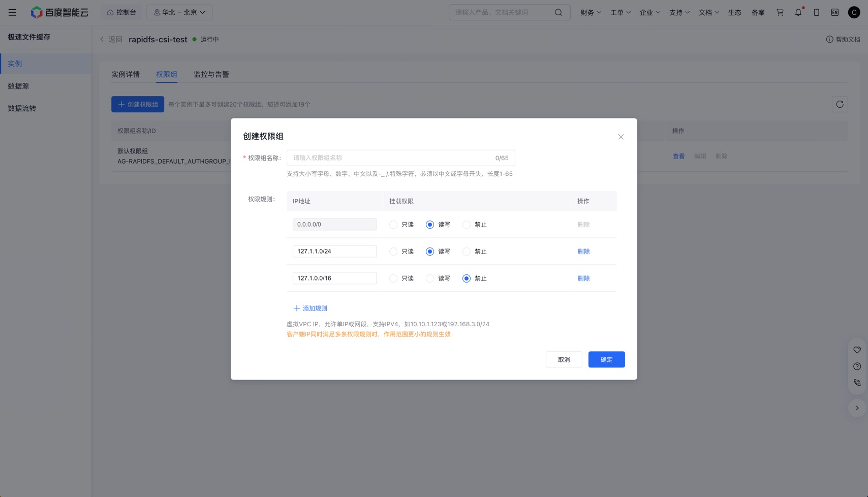Image resolution: width=868 pixels, height=497 pixels.
Task: Click the 添加规则 link
Action: (x=310, y=308)
